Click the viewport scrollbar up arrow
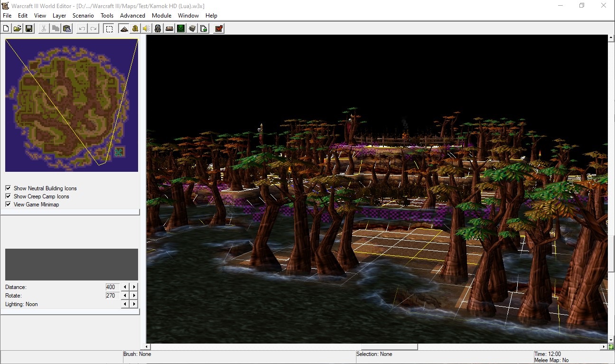This screenshot has width=615, height=364. [611, 37]
